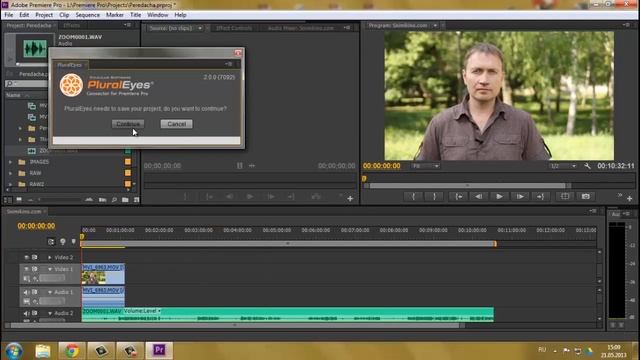Open the Fit zoom level dropdown
Screen dimensions: 640x360
point(425,166)
